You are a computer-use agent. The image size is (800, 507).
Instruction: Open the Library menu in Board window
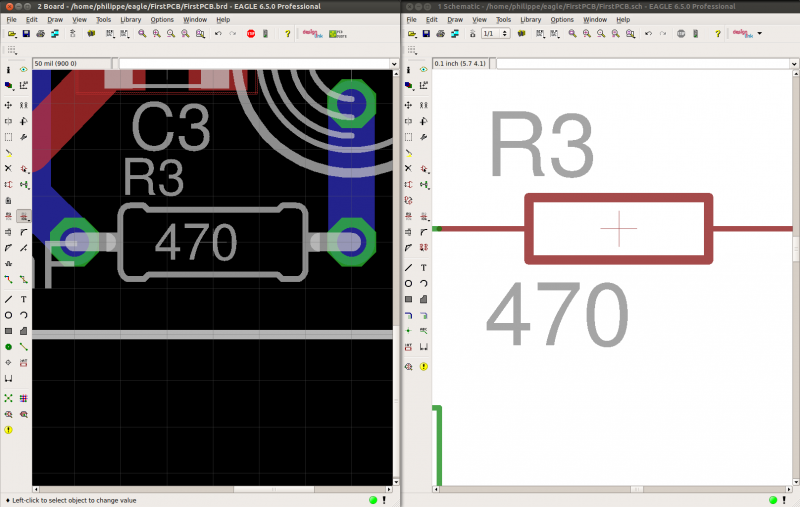point(130,19)
